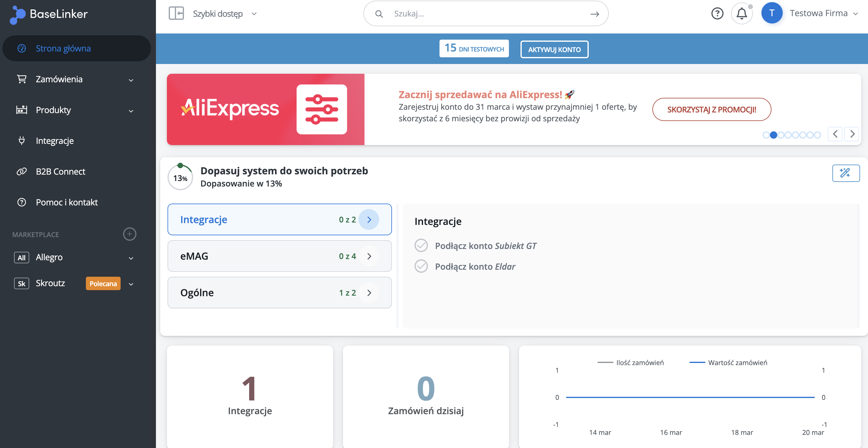868x448 pixels.
Task: Open 'Zacznij sprzedawać na AliExpress!' headline
Action: point(486,95)
